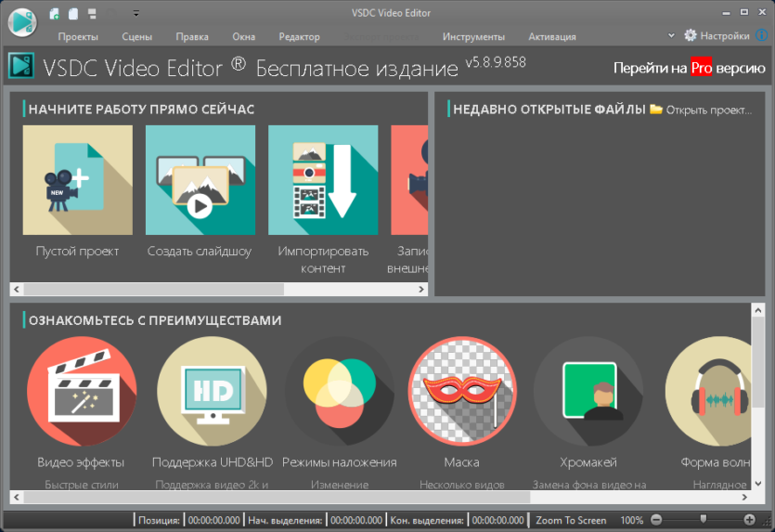Open the Правка menu

[192, 36]
